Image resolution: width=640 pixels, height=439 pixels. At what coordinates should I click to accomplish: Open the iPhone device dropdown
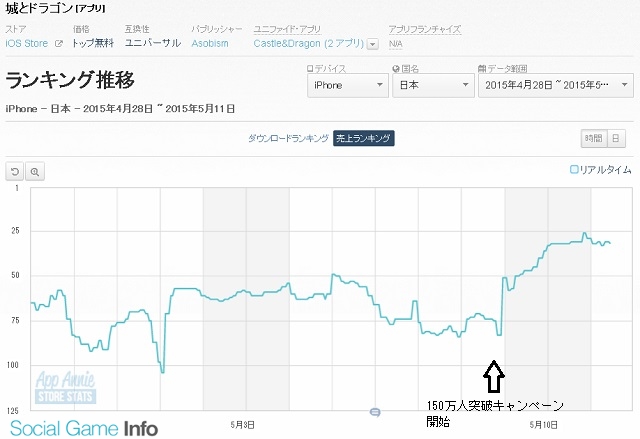click(x=347, y=86)
